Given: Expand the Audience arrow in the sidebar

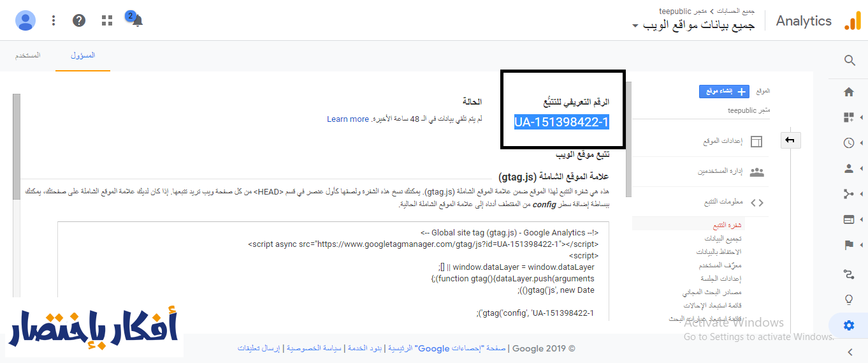Looking at the screenshot, I should 862,168.
